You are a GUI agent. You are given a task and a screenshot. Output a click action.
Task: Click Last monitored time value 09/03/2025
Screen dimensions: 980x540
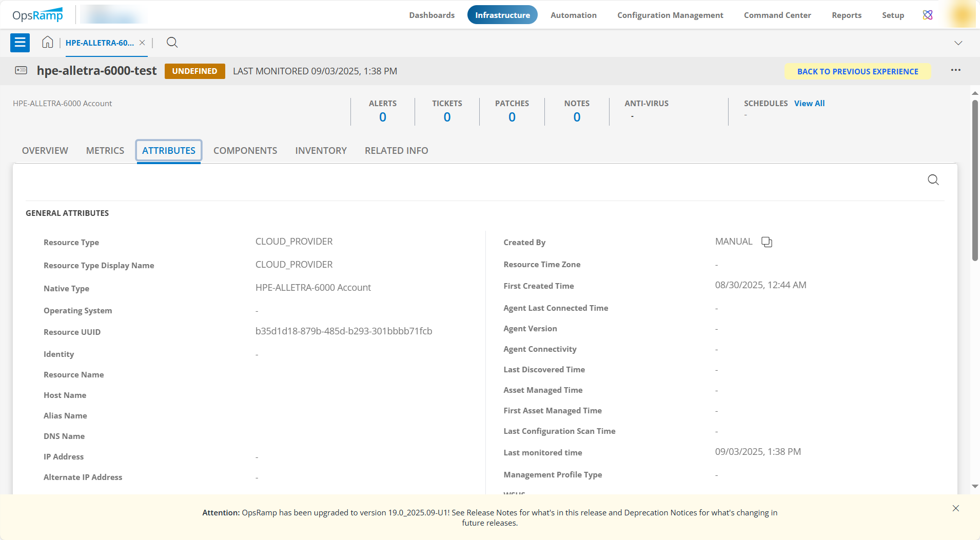tap(758, 452)
